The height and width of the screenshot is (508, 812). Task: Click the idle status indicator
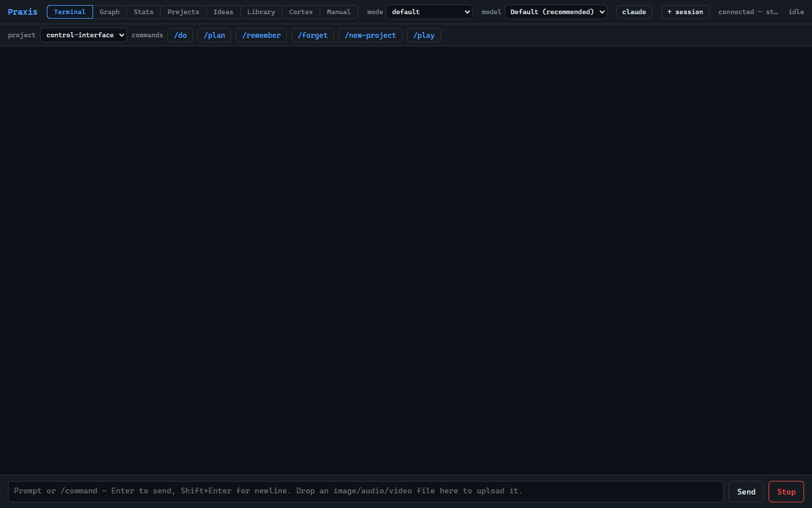pos(796,12)
